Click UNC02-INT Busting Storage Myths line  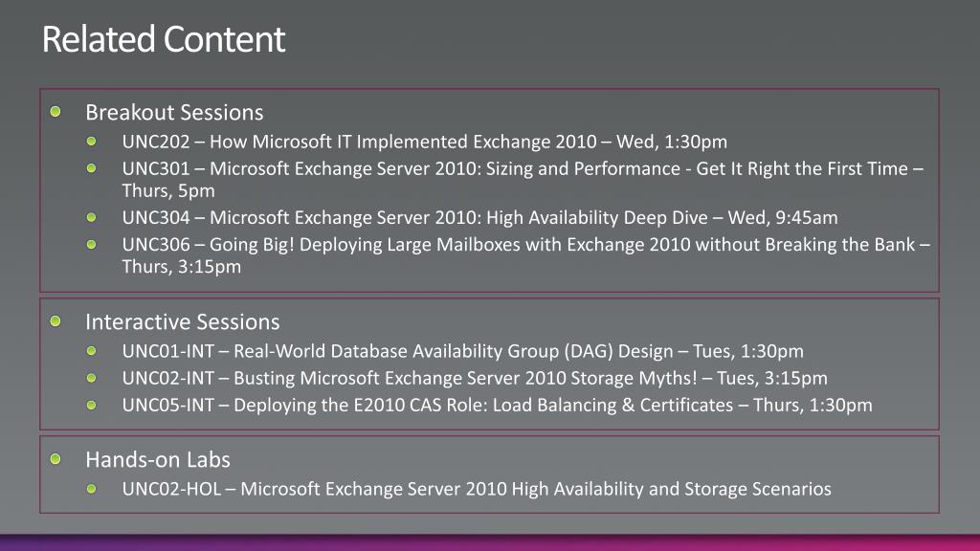(x=475, y=378)
